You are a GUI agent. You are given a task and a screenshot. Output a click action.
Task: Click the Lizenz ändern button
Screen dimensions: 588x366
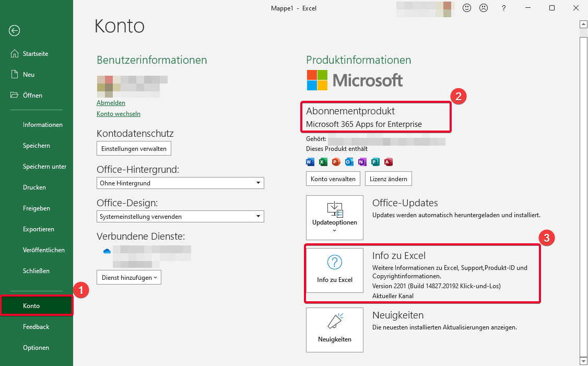click(389, 179)
